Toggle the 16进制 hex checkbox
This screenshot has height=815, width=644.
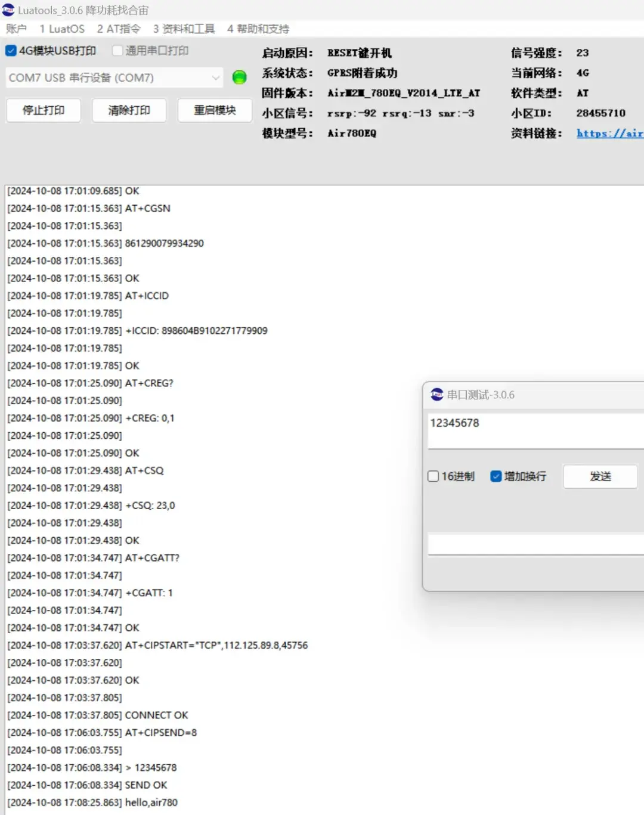[x=434, y=476]
